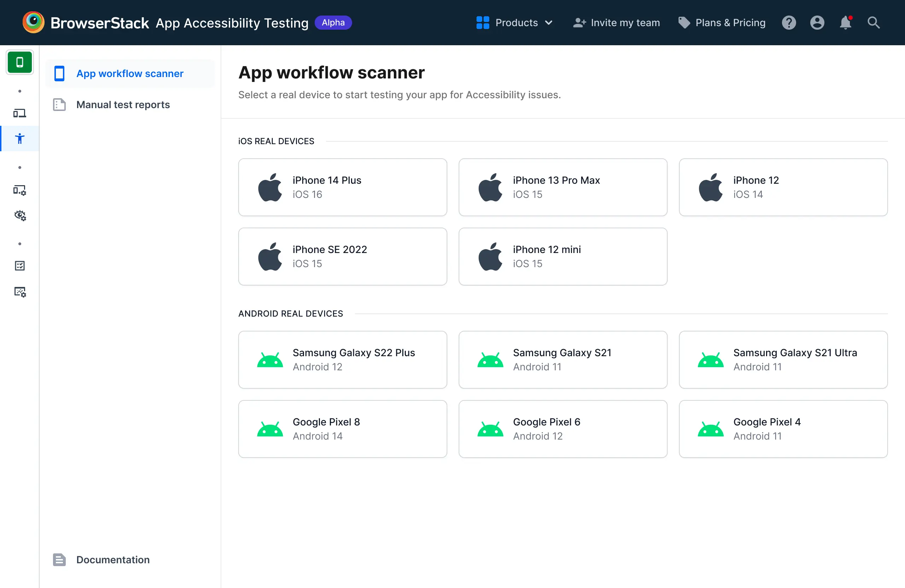
Task: Open the Documentation link
Action: 112,559
